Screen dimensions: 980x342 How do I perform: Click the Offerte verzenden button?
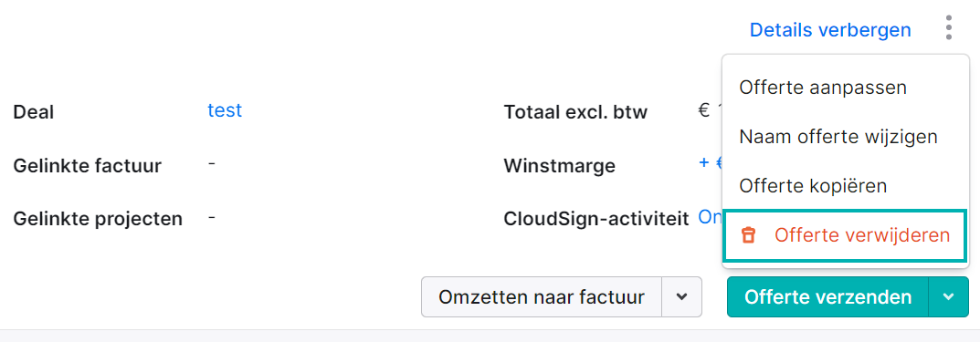828,297
